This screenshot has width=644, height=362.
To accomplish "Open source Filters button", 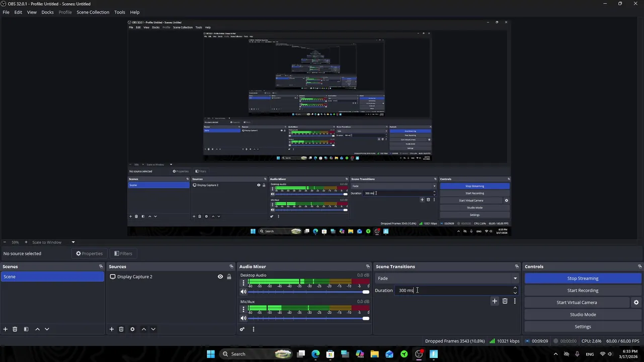I will coord(123,253).
